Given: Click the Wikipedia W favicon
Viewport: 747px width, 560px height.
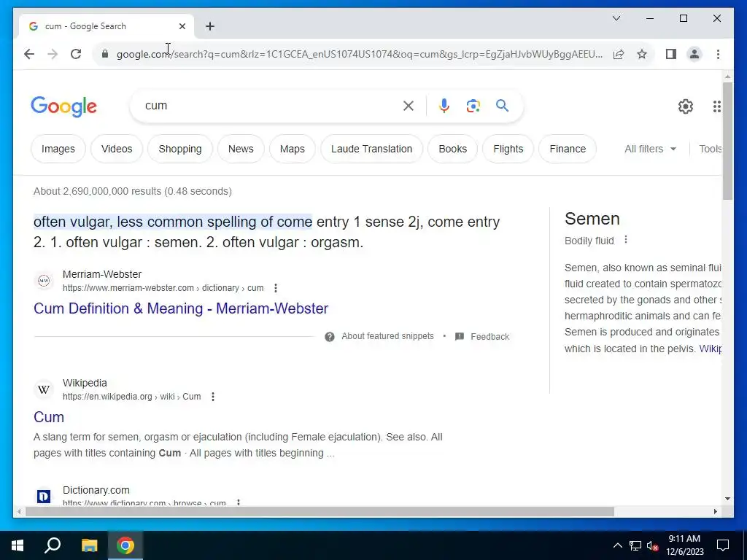Looking at the screenshot, I should (x=44, y=389).
